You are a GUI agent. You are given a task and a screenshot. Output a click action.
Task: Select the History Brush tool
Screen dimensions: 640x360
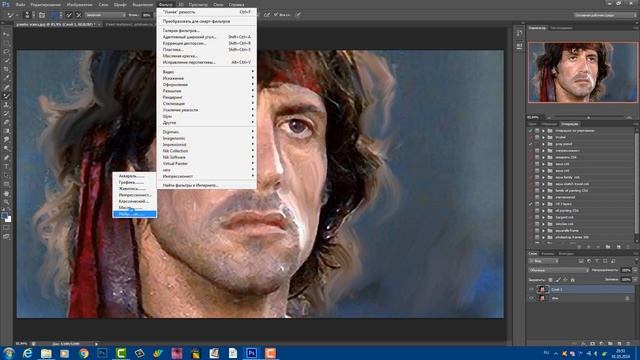coord(6,113)
